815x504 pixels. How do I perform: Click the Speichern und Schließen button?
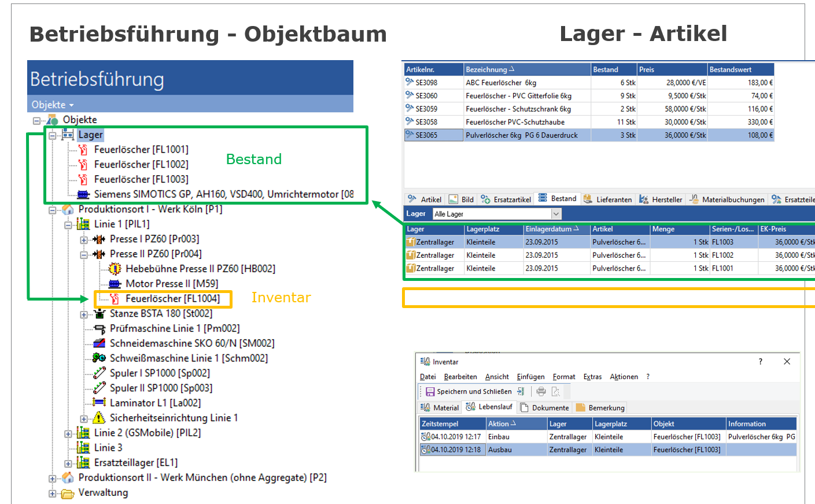click(x=474, y=391)
